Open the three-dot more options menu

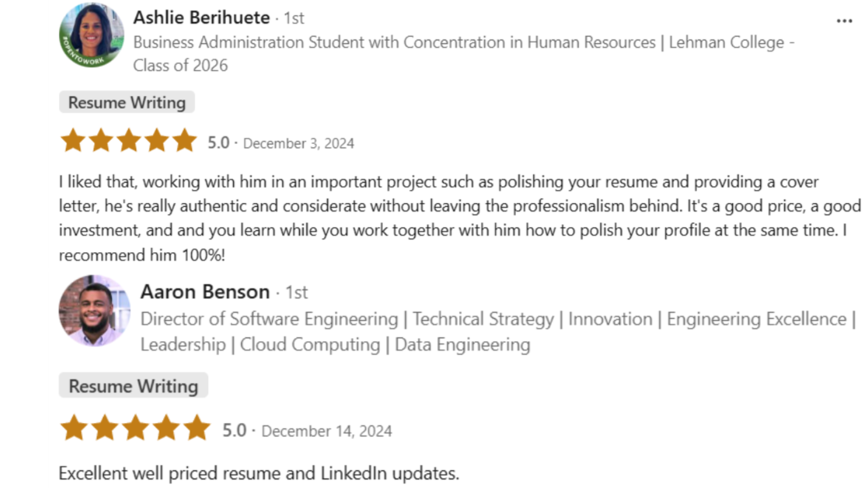coord(844,21)
